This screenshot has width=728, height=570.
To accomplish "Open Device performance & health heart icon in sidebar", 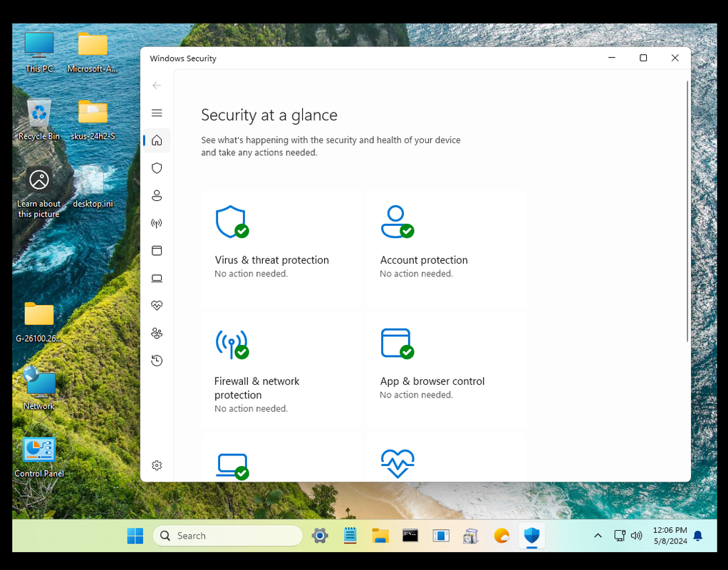I will pos(157,306).
